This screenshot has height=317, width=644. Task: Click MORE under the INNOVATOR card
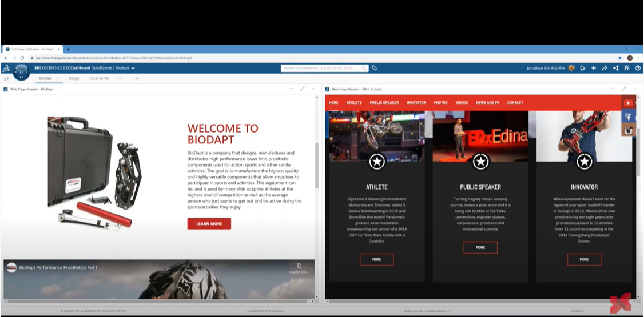pos(584,259)
